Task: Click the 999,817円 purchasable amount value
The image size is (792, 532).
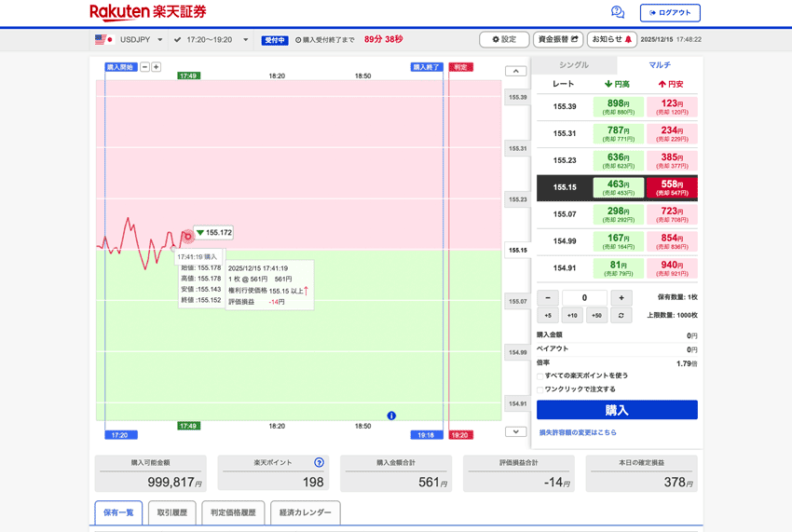Action: [174, 482]
